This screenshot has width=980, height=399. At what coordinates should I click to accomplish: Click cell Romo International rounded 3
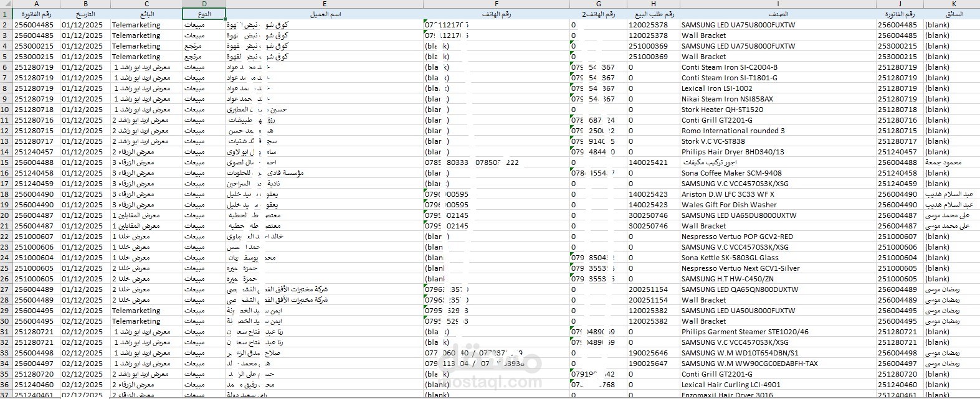pyautogui.click(x=778, y=131)
